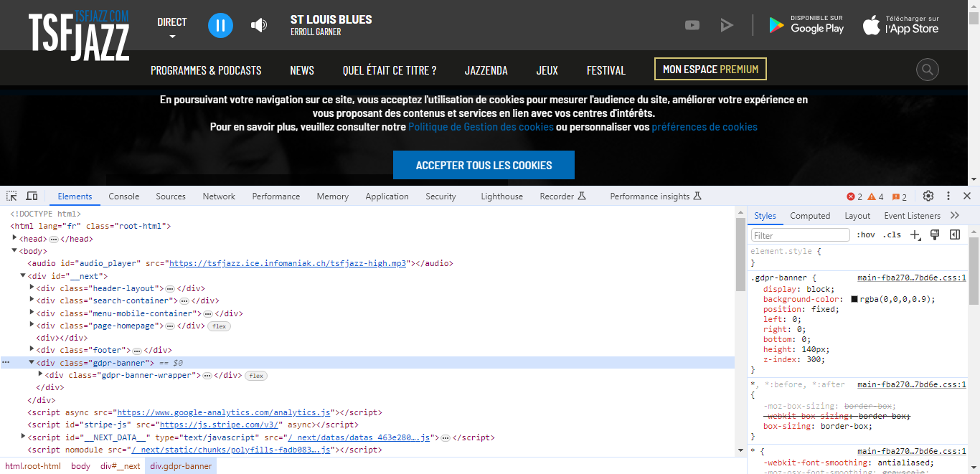This screenshot has height=474, width=980.
Task: Pause the Erroll Garner audio stream
Action: click(220, 24)
